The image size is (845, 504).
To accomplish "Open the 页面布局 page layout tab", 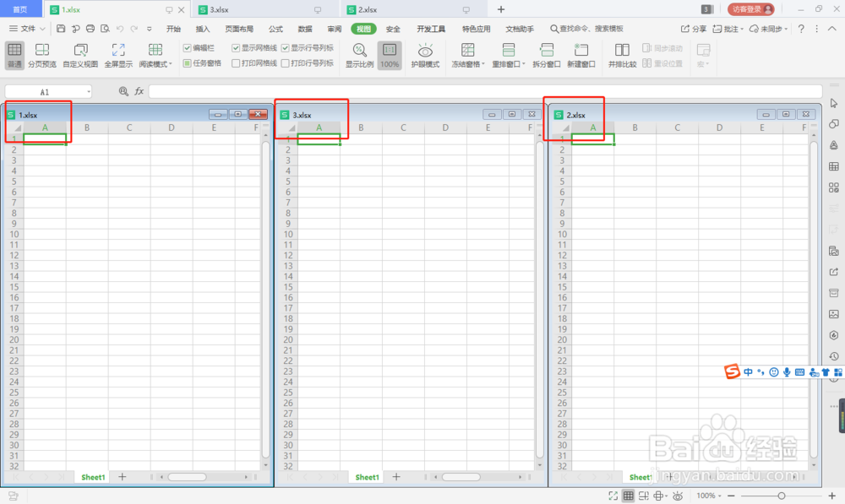I will click(x=239, y=29).
